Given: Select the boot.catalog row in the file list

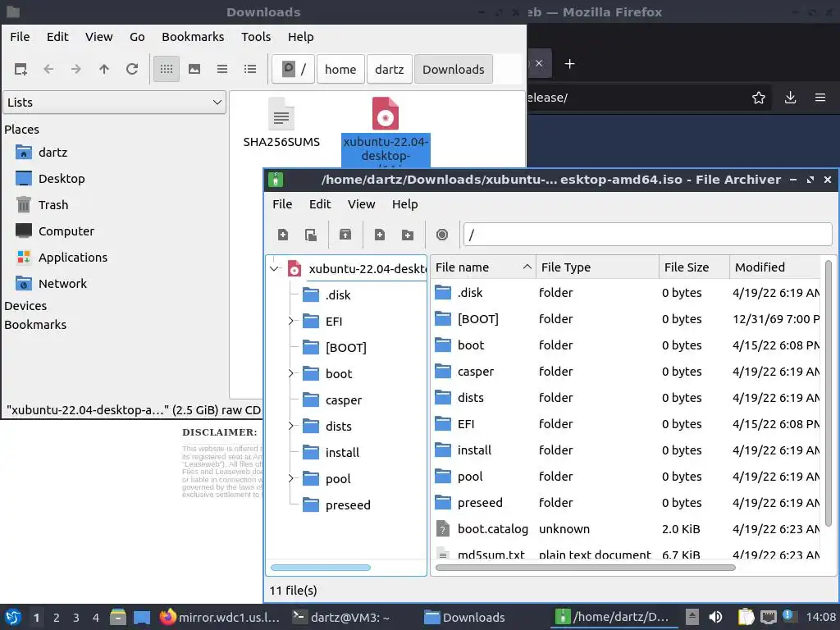Looking at the screenshot, I should 626,529.
